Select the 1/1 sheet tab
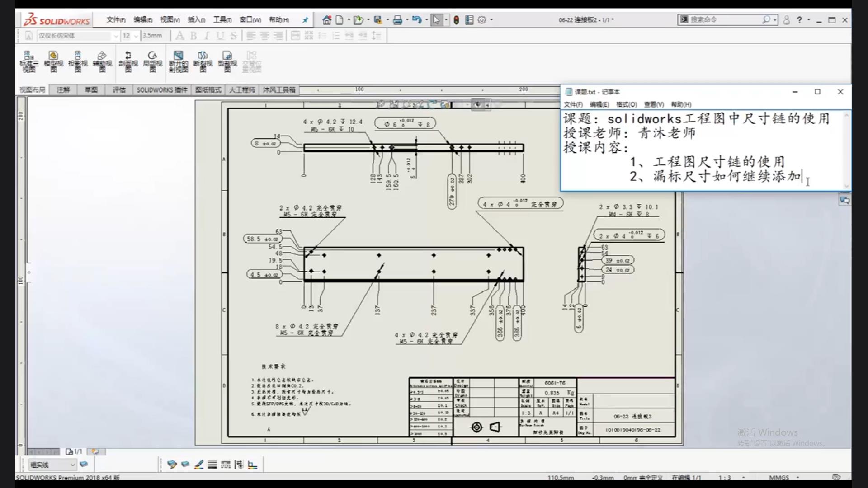Viewport: 868px width, 488px height. 74,451
